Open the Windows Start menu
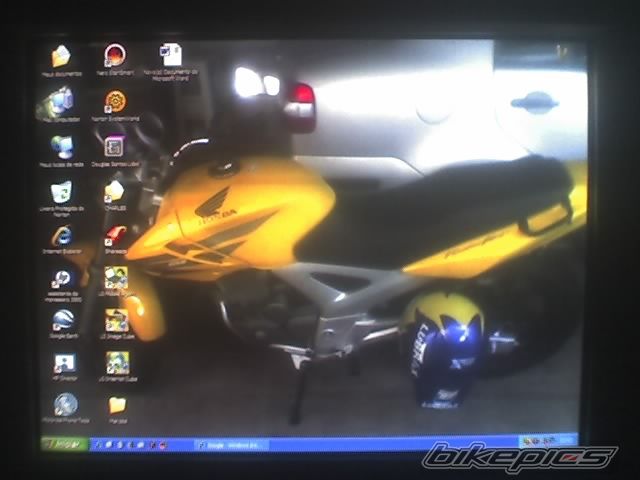 tap(64, 444)
